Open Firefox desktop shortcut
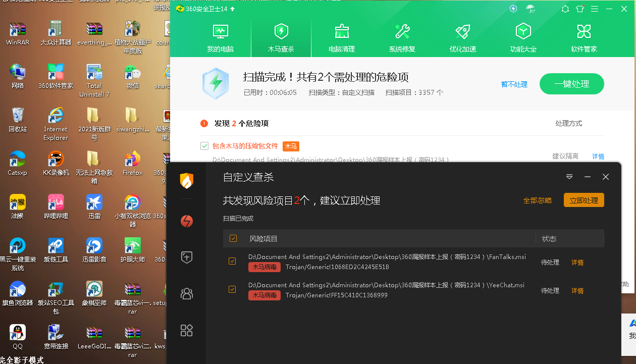Viewport: 636px width, 364px height. point(133,163)
